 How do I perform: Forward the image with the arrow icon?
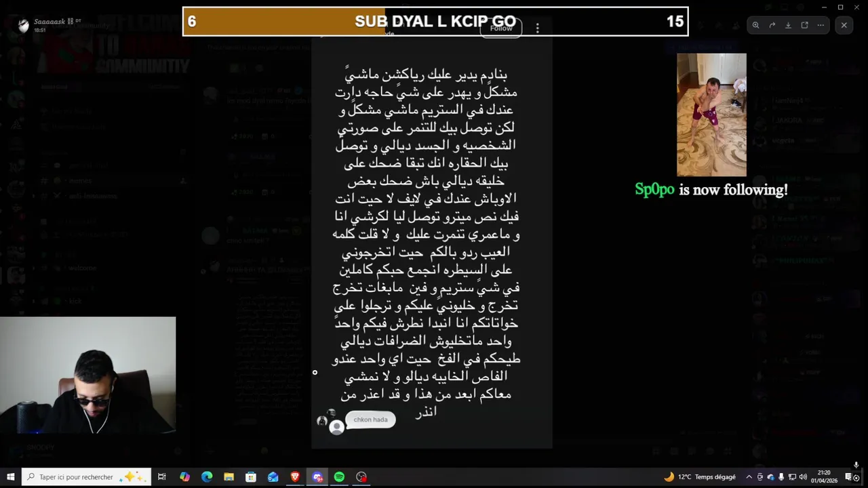coord(772,25)
